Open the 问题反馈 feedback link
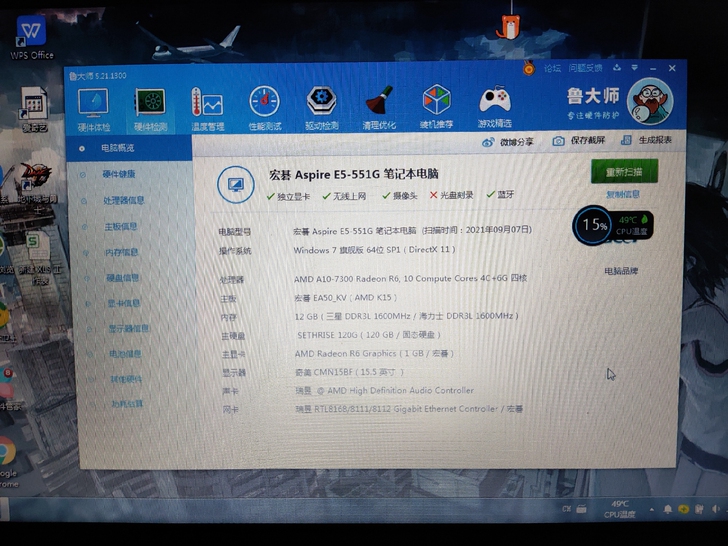 [585, 68]
